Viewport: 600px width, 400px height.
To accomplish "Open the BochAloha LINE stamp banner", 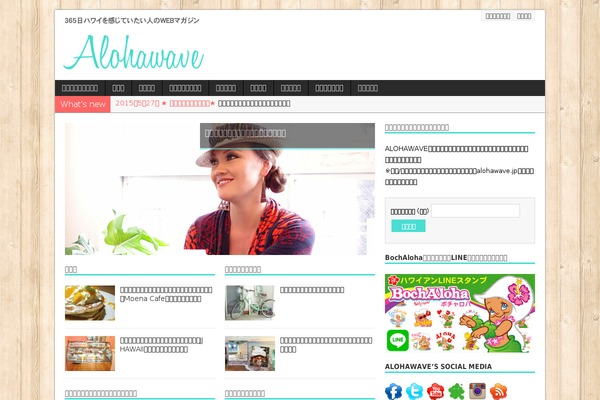I will pos(460,313).
